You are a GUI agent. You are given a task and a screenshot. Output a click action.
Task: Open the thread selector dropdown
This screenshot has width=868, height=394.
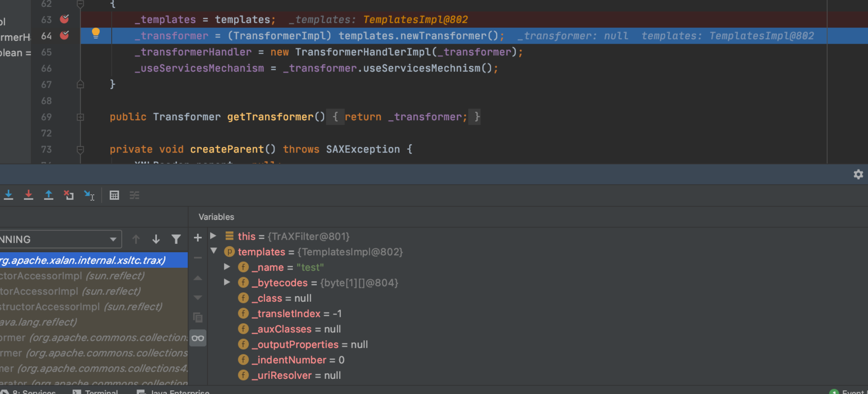[x=61, y=239]
